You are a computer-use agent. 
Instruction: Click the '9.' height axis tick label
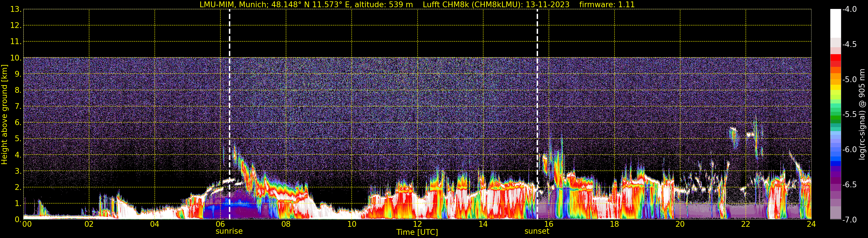[18, 74]
